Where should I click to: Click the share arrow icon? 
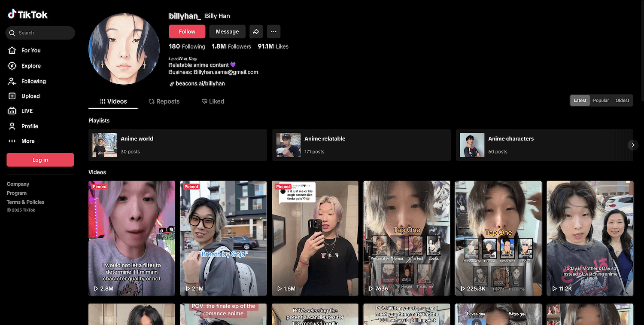(256, 31)
